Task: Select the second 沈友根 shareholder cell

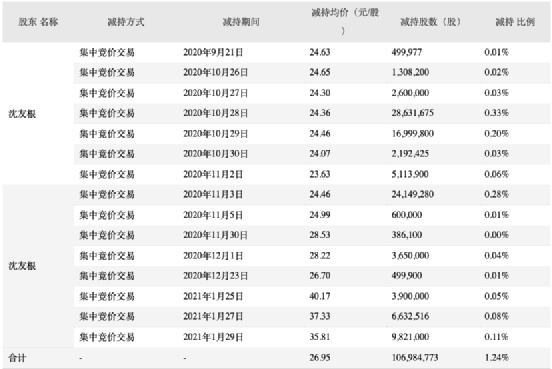Action: coord(22,266)
